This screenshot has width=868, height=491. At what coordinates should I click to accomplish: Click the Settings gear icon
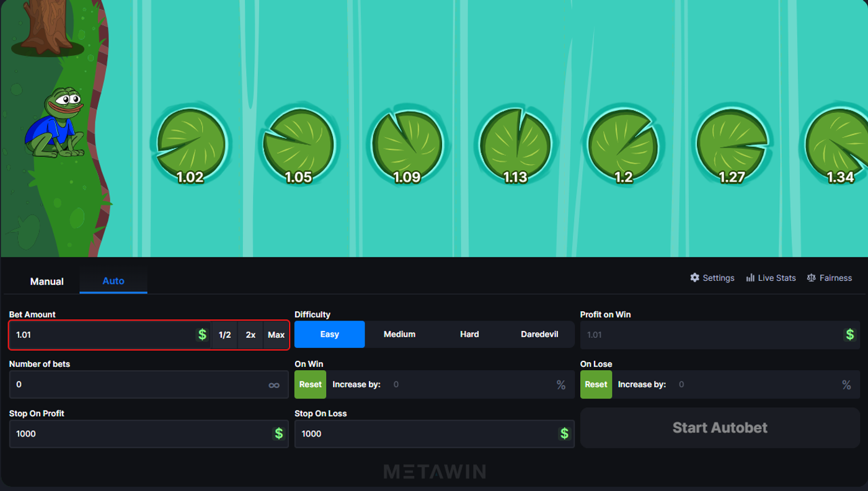pyautogui.click(x=694, y=278)
